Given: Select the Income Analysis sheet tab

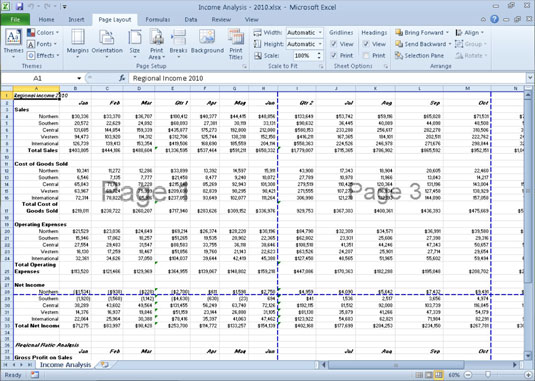Looking at the screenshot, I should [66, 365].
